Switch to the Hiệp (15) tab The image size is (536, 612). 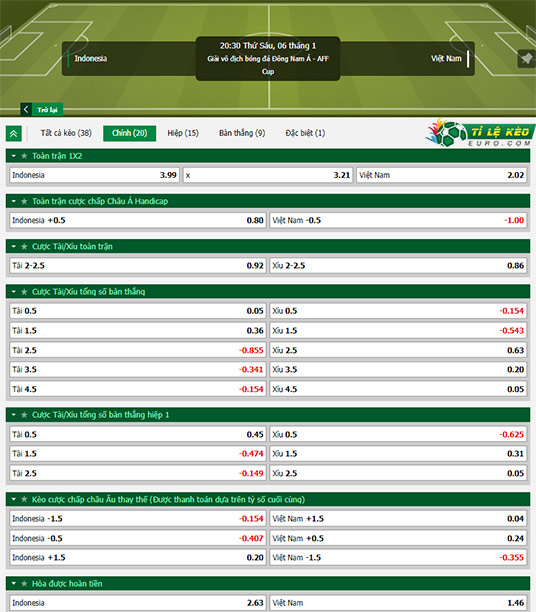[x=183, y=133]
